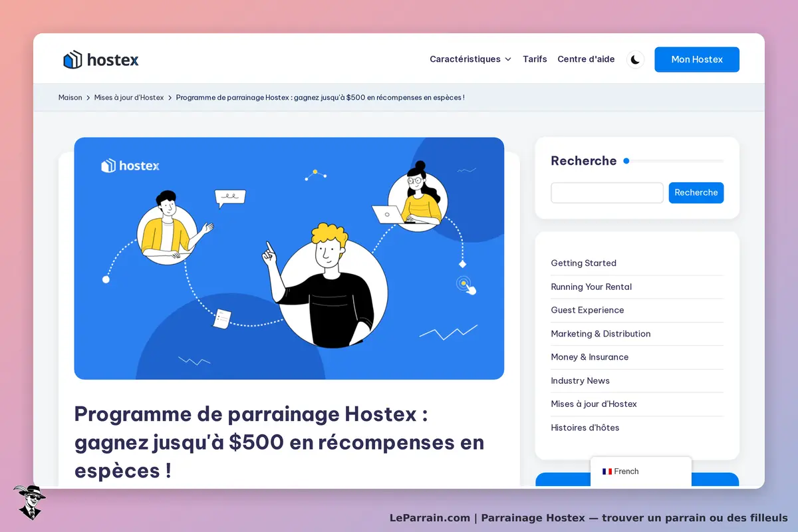Image resolution: width=798 pixels, height=532 pixels.
Task: Open the Money & Insurance category
Action: point(589,357)
